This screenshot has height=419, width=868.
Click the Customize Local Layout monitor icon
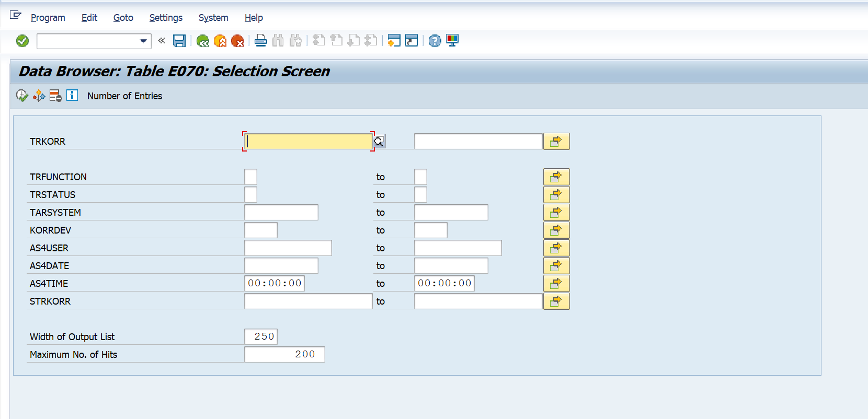click(452, 41)
